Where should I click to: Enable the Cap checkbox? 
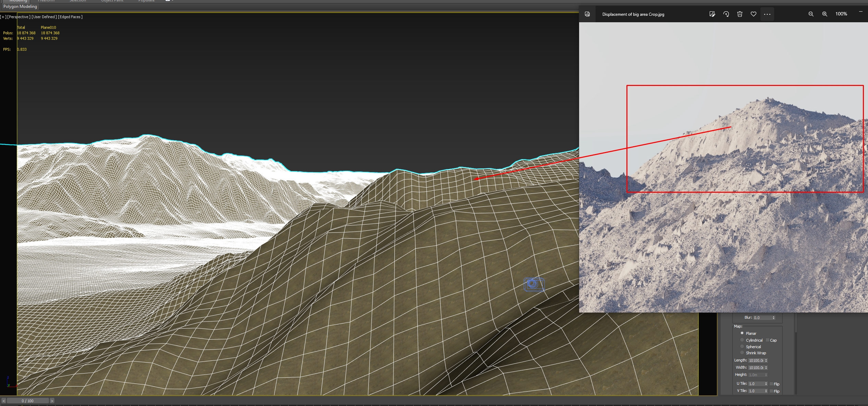(x=768, y=340)
